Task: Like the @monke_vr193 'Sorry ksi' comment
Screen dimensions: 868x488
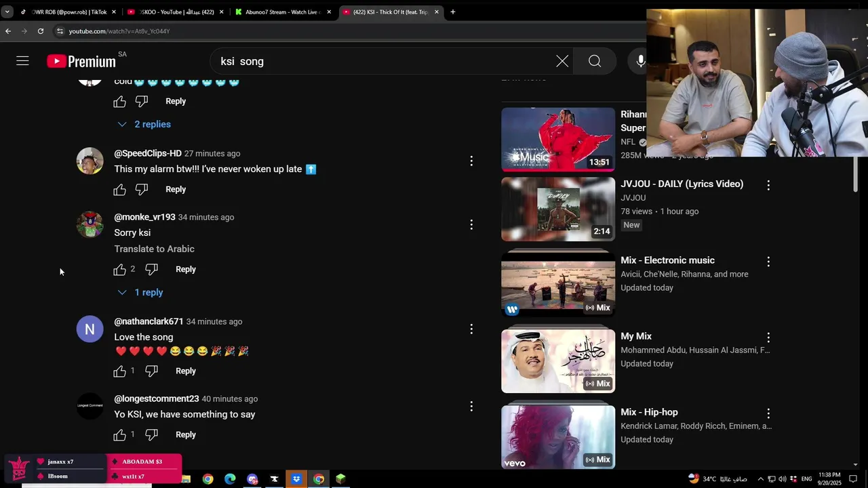Action: tap(119, 270)
